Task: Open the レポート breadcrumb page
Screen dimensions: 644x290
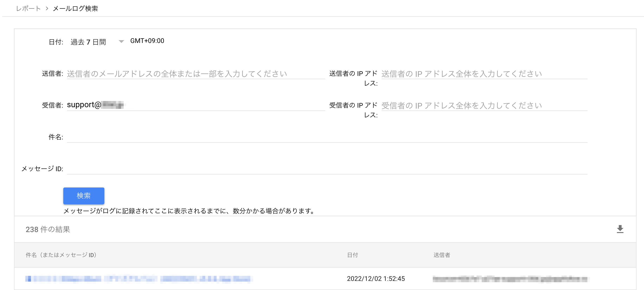Action: click(x=28, y=8)
